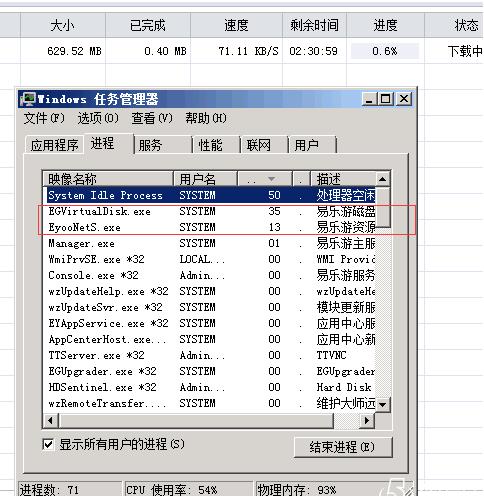
Task: Open the 文件(F) menu
Action: click(44, 118)
